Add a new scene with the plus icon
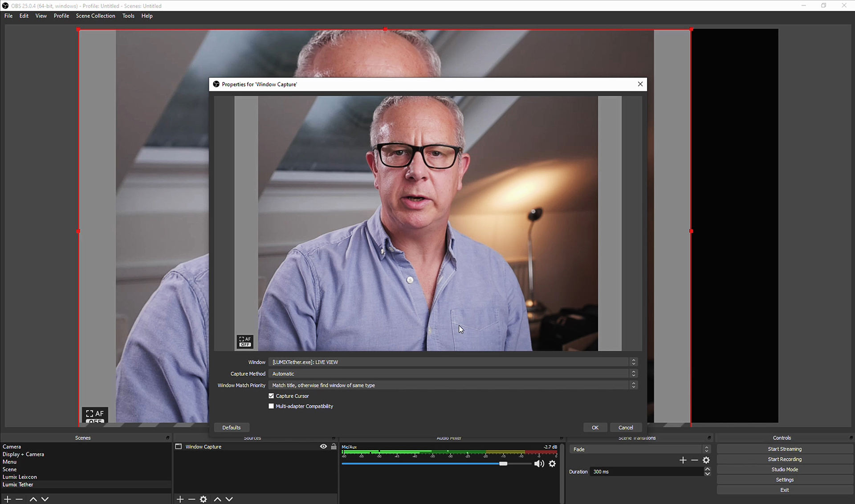 (8, 500)
